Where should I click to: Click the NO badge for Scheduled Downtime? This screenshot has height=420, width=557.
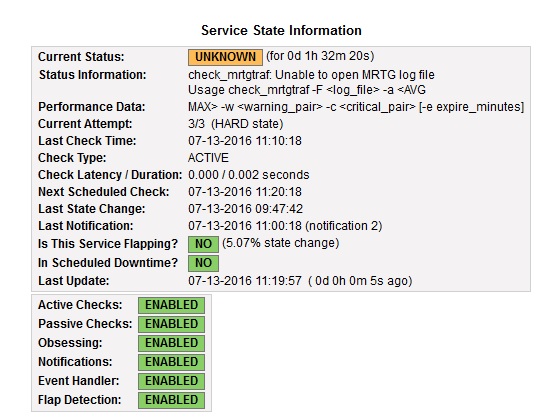click(204, 263)
